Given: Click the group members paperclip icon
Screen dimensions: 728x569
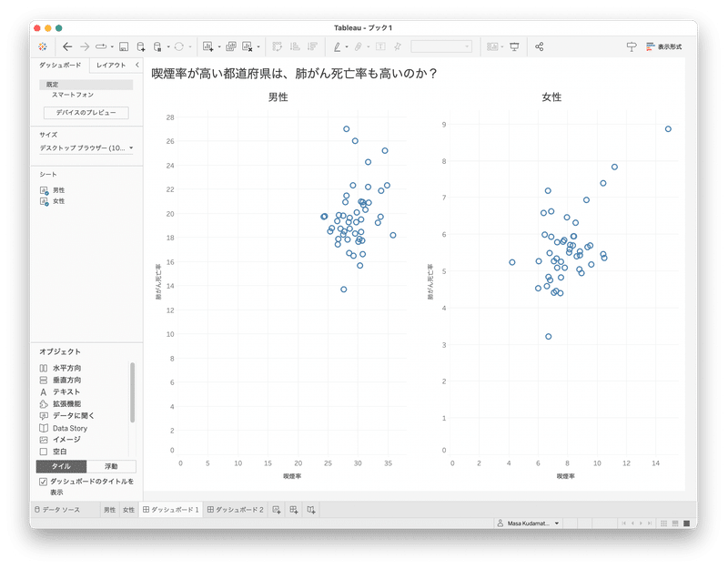Looking at the screenshot, I should click(x=359, y=46).
